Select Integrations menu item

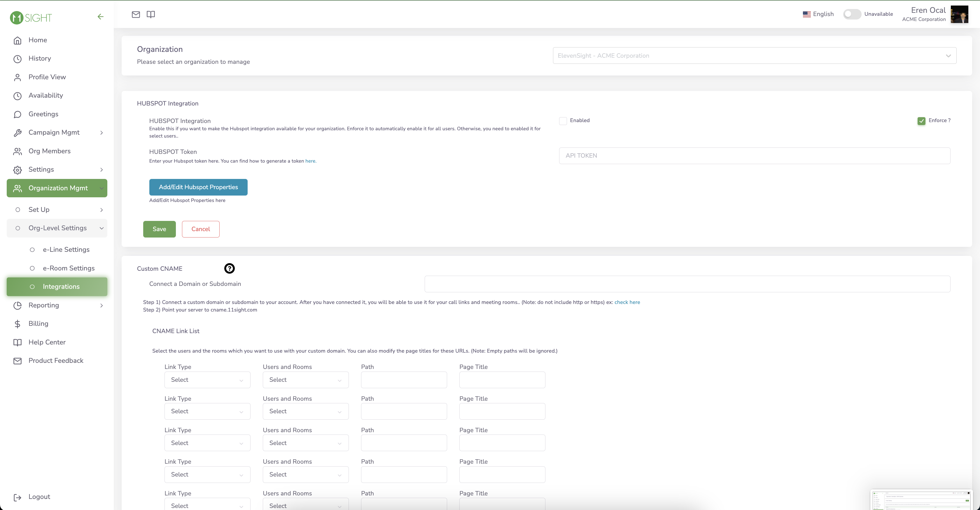(57, 286)
